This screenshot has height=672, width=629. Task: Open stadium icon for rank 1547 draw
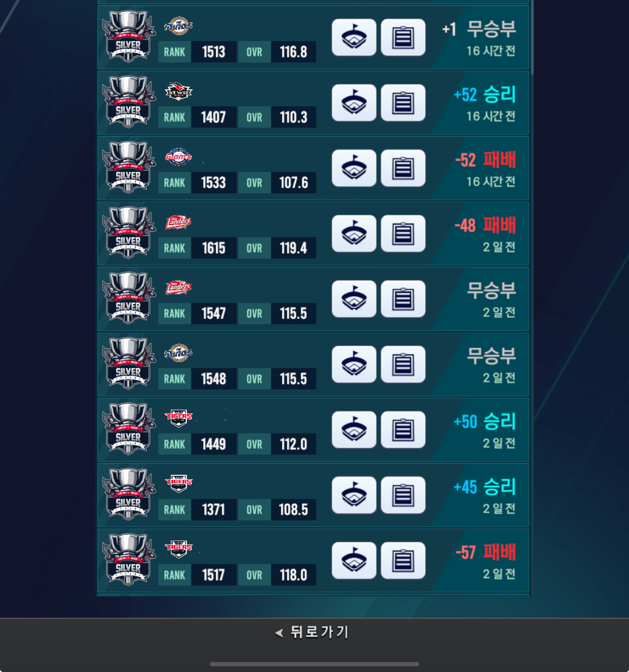tap(354, 299)
